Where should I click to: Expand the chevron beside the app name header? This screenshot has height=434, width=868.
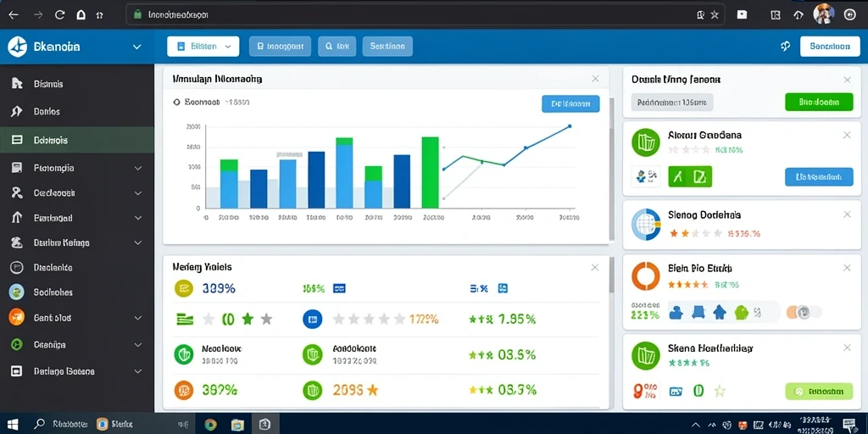(137, 47)
